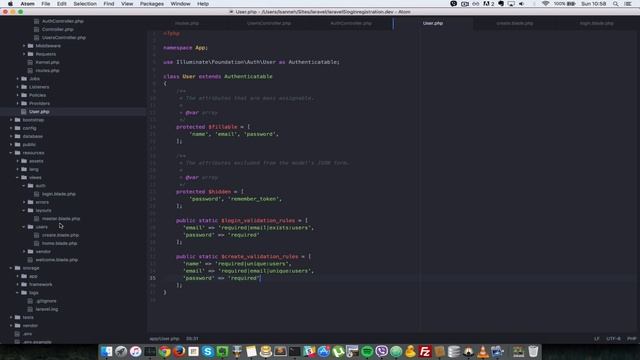Open uTorrent from the dock
640x360 pixels.
338,351
